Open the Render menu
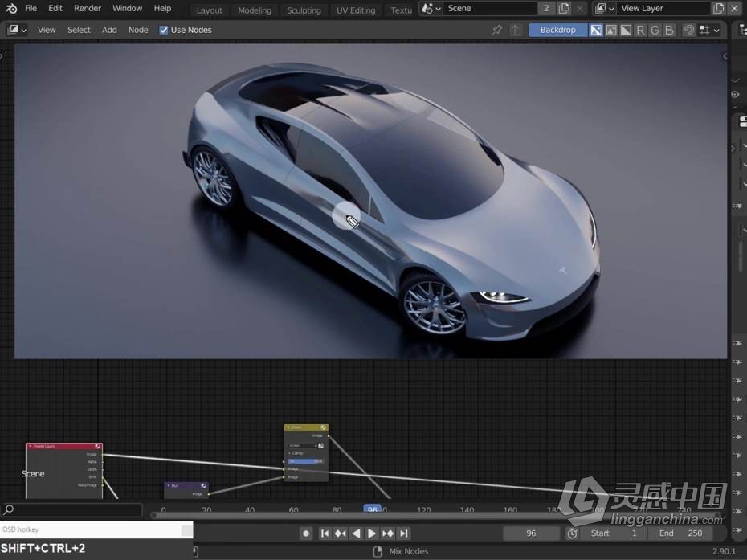 [88, 8]
